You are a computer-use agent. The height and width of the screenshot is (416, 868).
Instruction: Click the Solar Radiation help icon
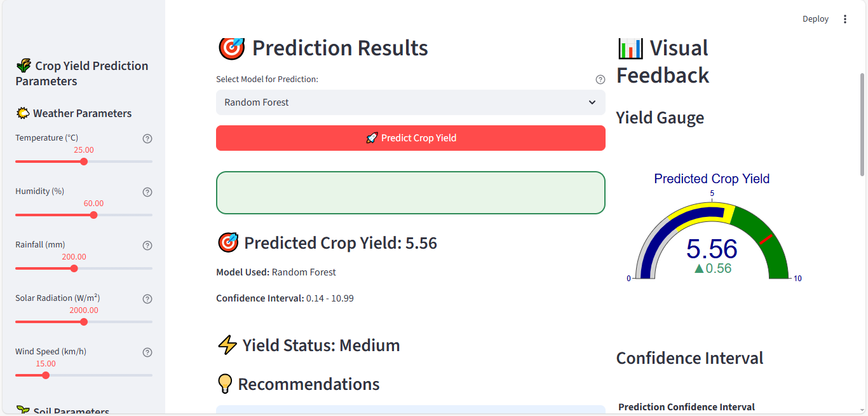tap(147, 299)
